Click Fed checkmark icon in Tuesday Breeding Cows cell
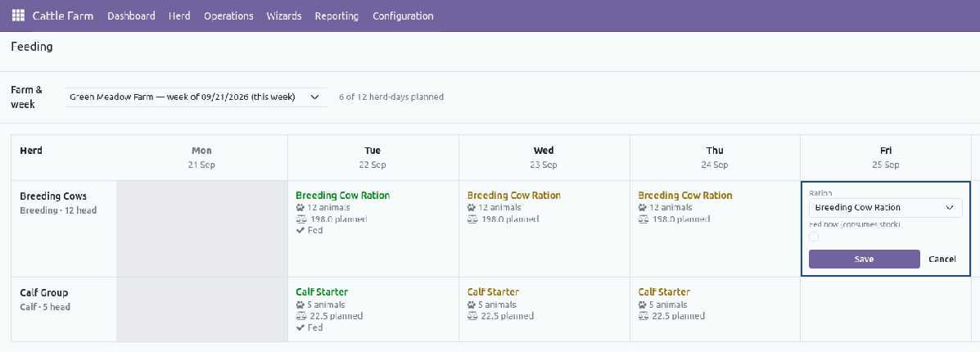The width and height of the screenshot is (980, 352). [300, 230]
